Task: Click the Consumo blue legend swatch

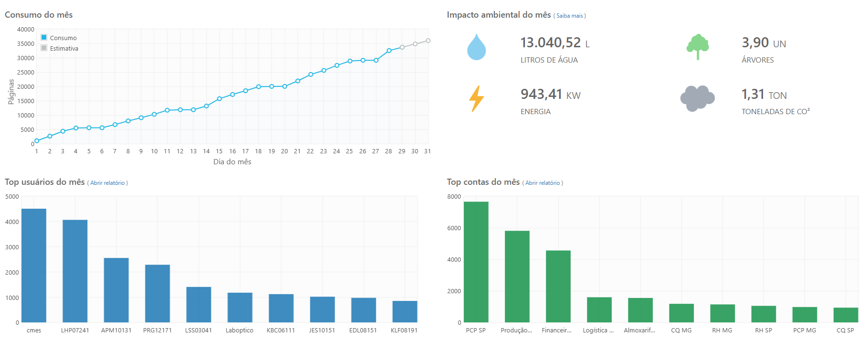Action: point(44,37)
